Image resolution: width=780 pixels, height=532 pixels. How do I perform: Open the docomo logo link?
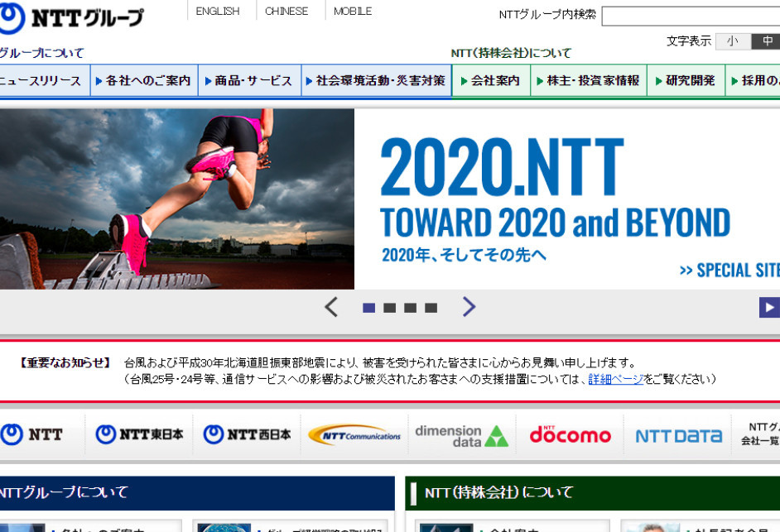570,434
